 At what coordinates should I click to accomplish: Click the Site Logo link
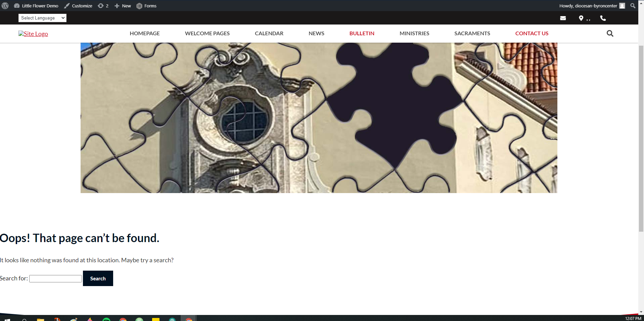tap(33, 34)
